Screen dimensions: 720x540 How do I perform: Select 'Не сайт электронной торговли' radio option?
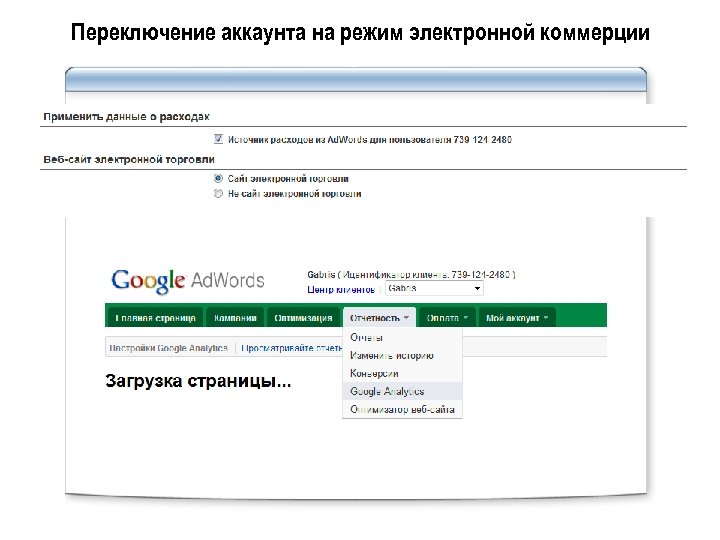click(x=218, y=194)
